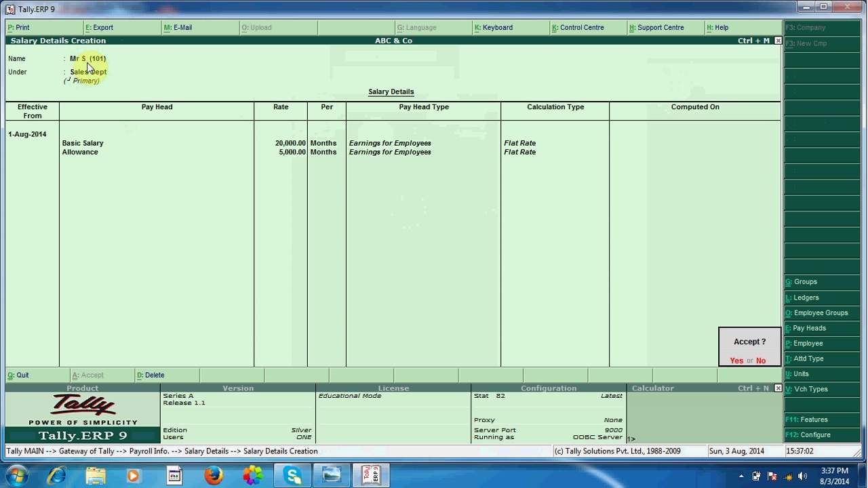Close the Calculator panel with X
Image resolution: width=868 pixels, height=488 pixels.
778,388
